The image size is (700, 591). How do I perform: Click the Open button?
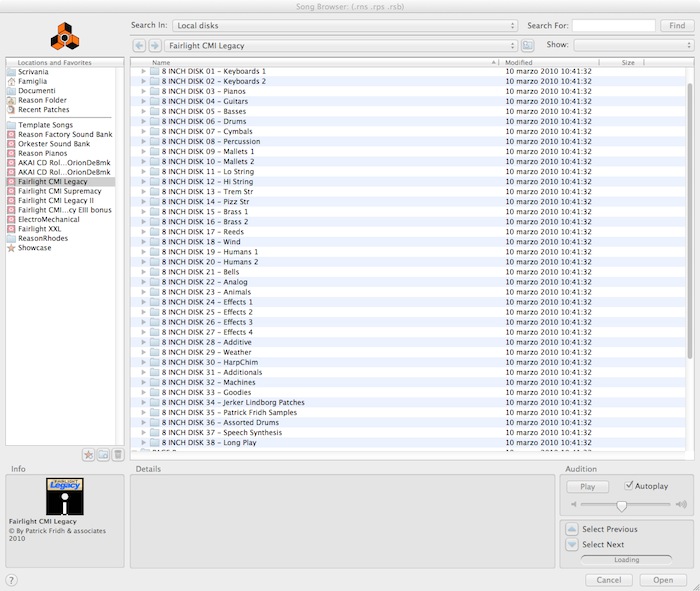click(663, 580)
